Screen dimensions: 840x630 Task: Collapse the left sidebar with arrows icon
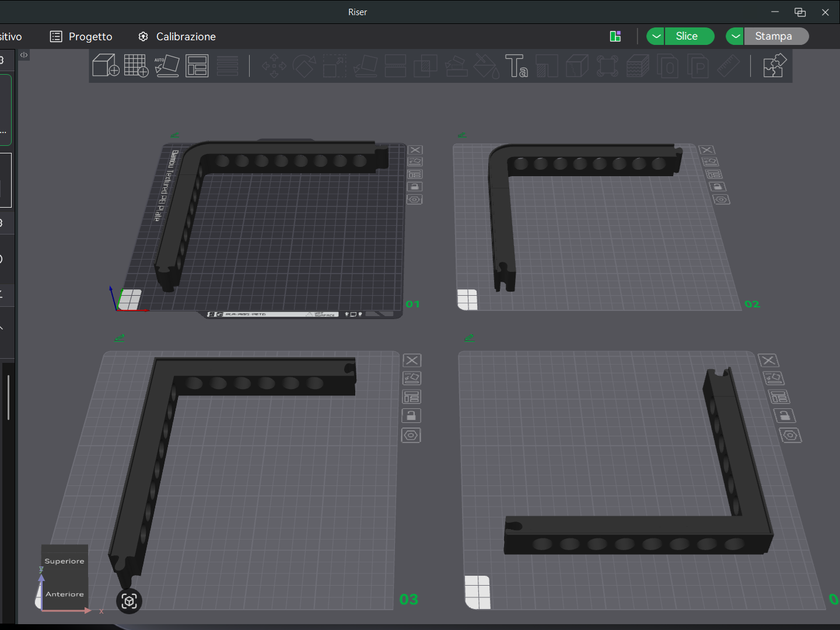pos(24,55)
